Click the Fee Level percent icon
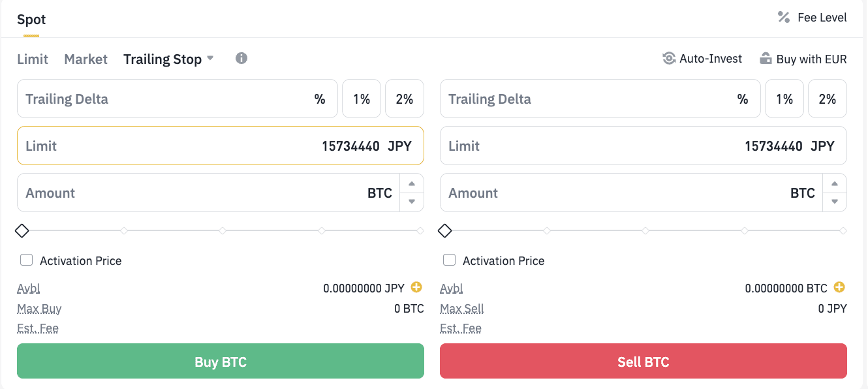 pyautogui.click(x=784, y=18)
